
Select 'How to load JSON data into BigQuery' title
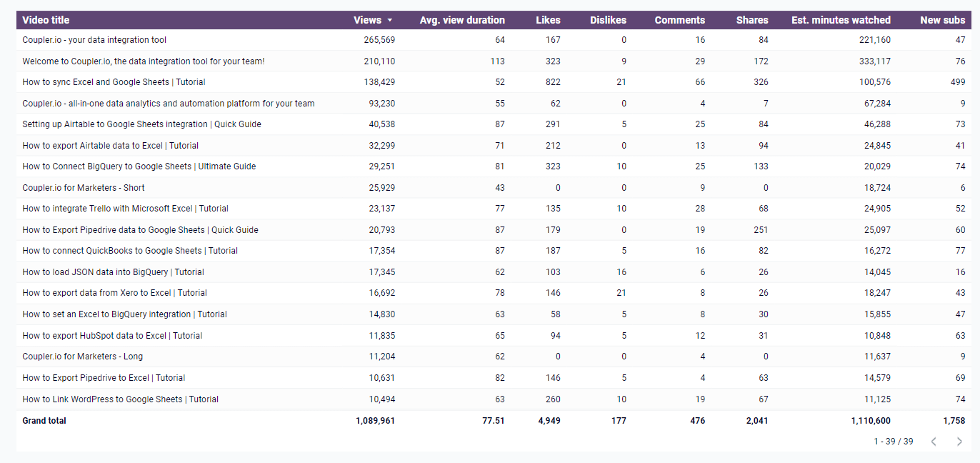[114, 272]
